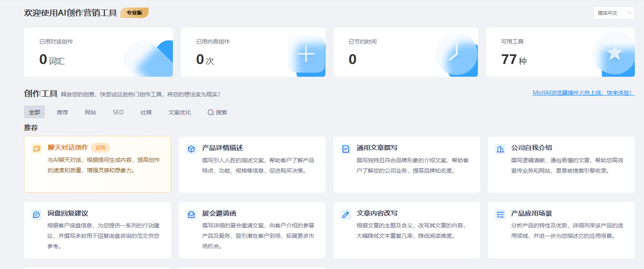Open the 可用工具 77种 stats card

click(x=560, y=52)
